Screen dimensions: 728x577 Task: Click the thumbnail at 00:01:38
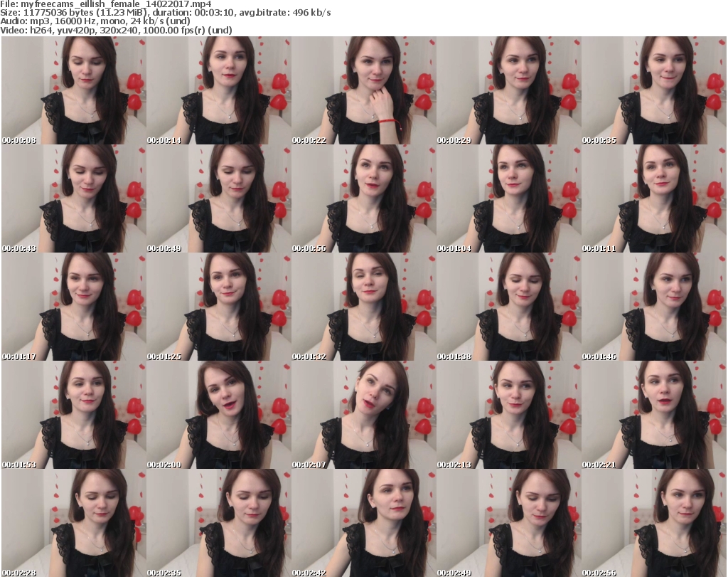[509, 307]
